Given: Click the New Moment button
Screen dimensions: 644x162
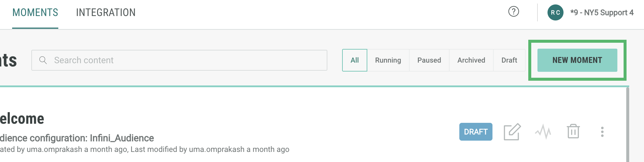Looking at the screenshot, I should [x=577, y=60].
